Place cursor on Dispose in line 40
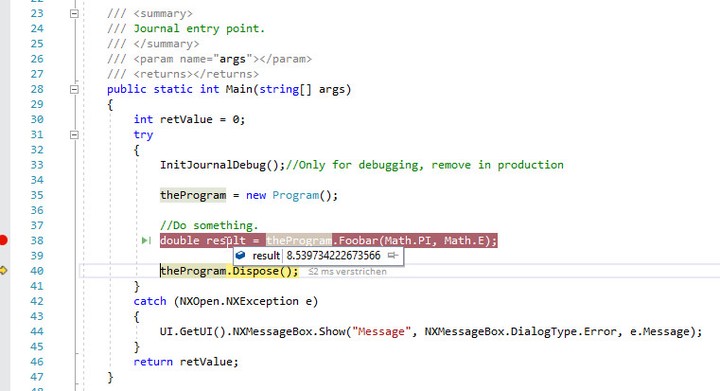Viewport: 720px width, 391px height. pos(255,271)
